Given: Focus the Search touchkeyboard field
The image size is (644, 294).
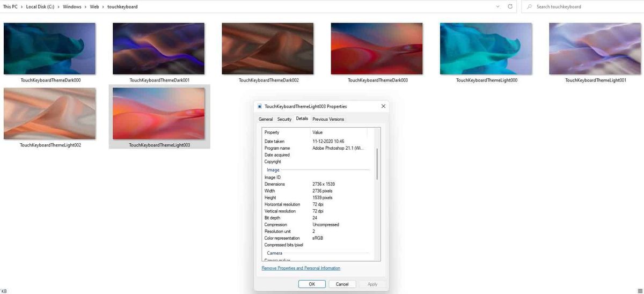Looking at the screenshot, I should click(582, 6).
